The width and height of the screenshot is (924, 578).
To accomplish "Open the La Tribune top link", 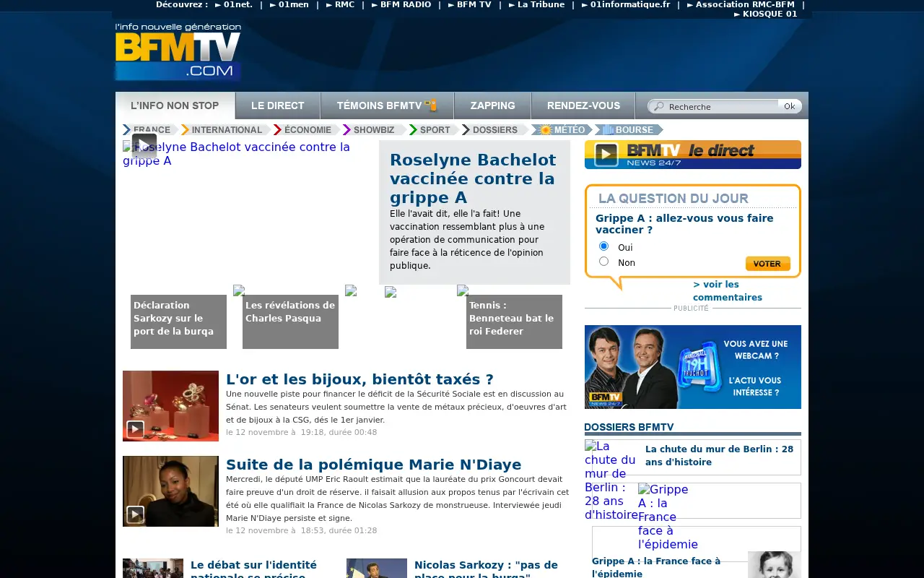I will tap(536, 4).
